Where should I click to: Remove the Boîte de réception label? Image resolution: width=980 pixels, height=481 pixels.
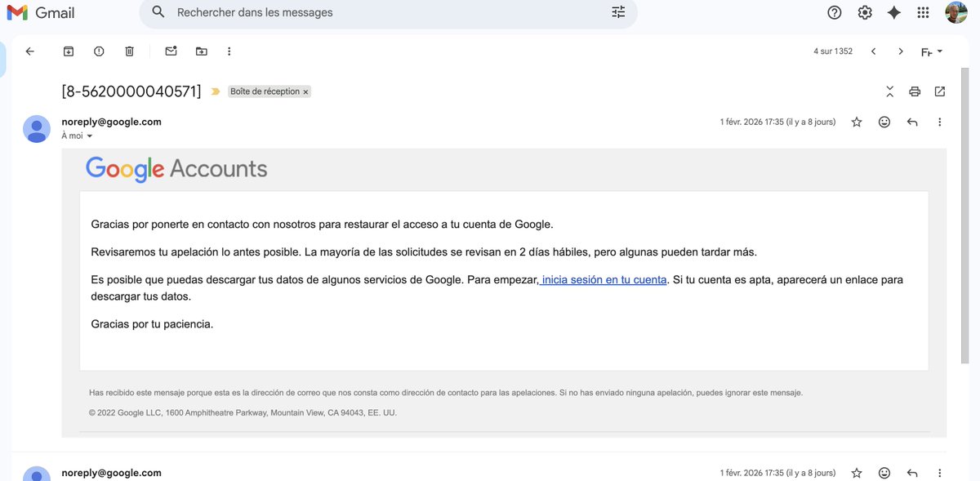click(306, 92)
